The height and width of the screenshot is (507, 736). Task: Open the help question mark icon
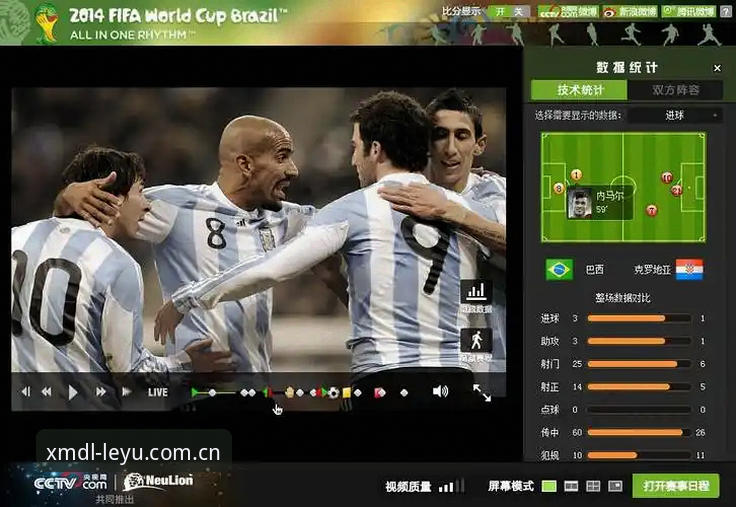pos(726,12)
